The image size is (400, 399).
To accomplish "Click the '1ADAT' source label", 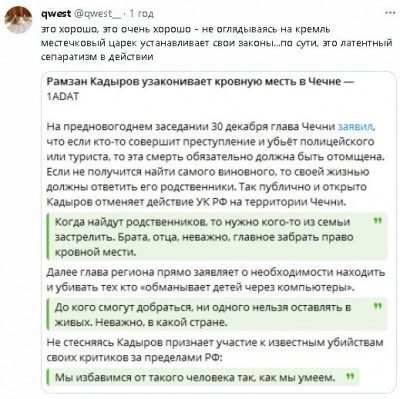I will (x=63, y=97).
